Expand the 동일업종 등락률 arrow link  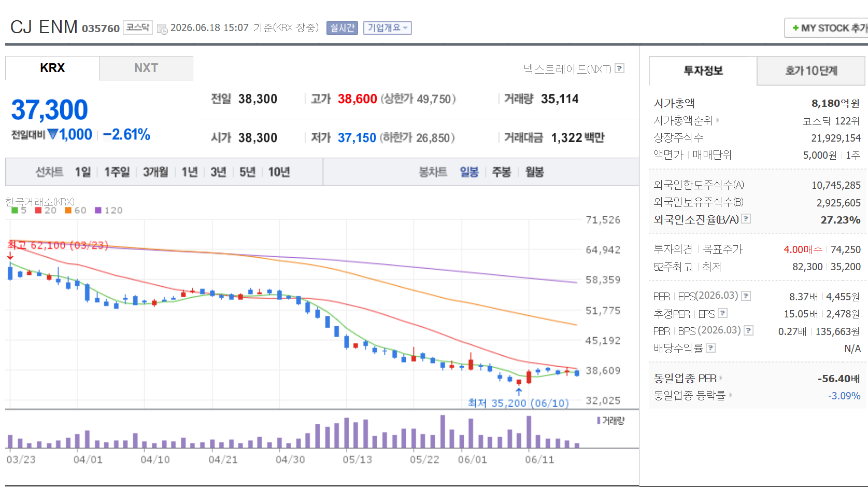(731, 395)
